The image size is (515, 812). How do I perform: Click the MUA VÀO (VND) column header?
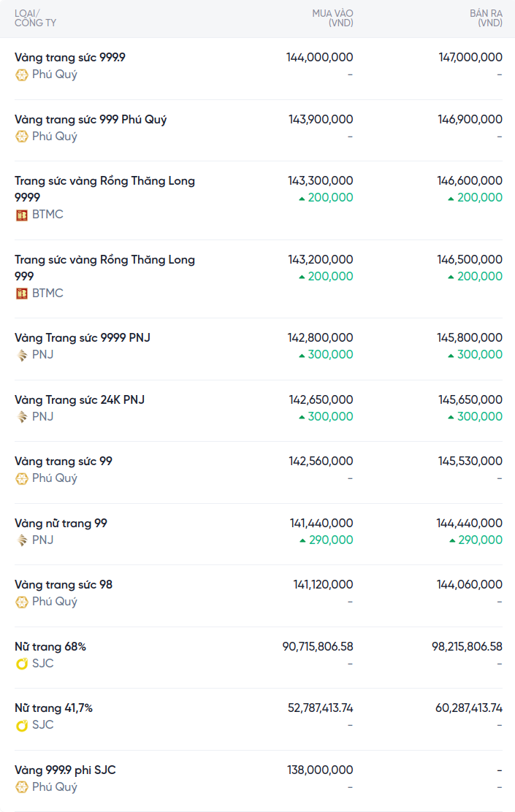coord(332,18)
